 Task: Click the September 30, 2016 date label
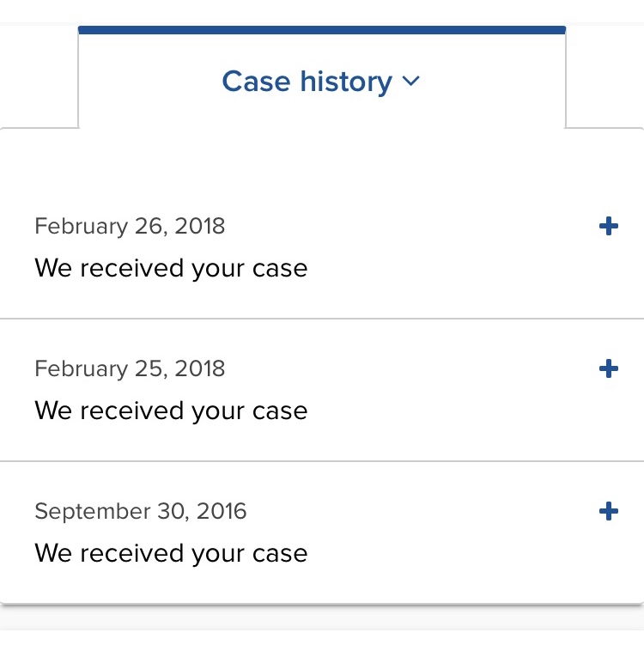click(x=140, y=512)
